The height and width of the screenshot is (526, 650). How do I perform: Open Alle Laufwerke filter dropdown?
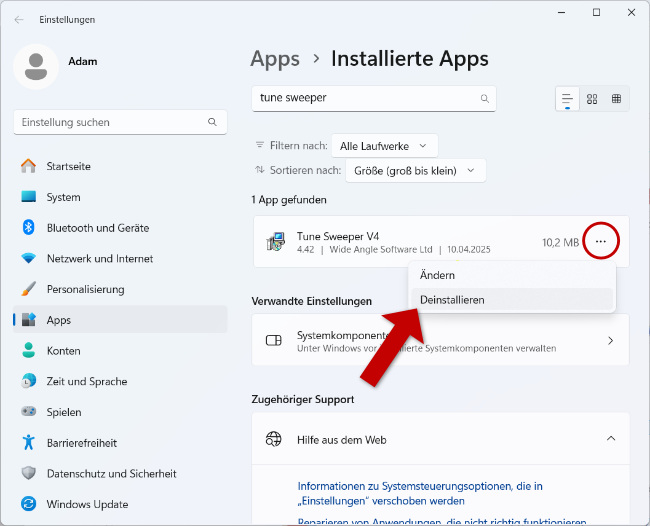tap(384, 146)
